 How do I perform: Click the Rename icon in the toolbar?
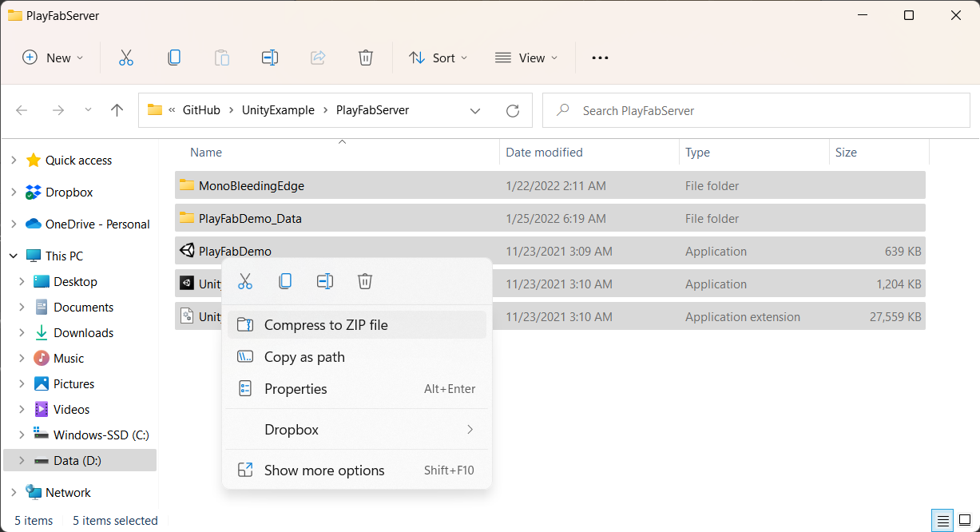click(x=270, y=58)
